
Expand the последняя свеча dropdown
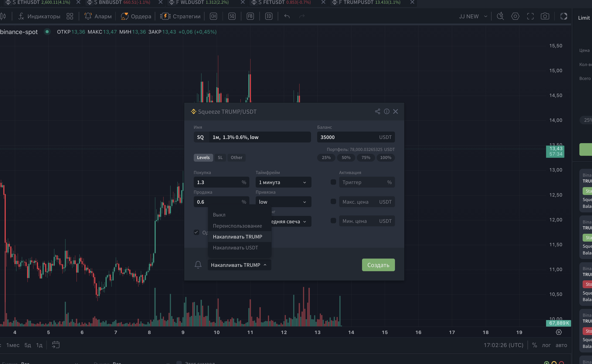[x=291, y=221]
